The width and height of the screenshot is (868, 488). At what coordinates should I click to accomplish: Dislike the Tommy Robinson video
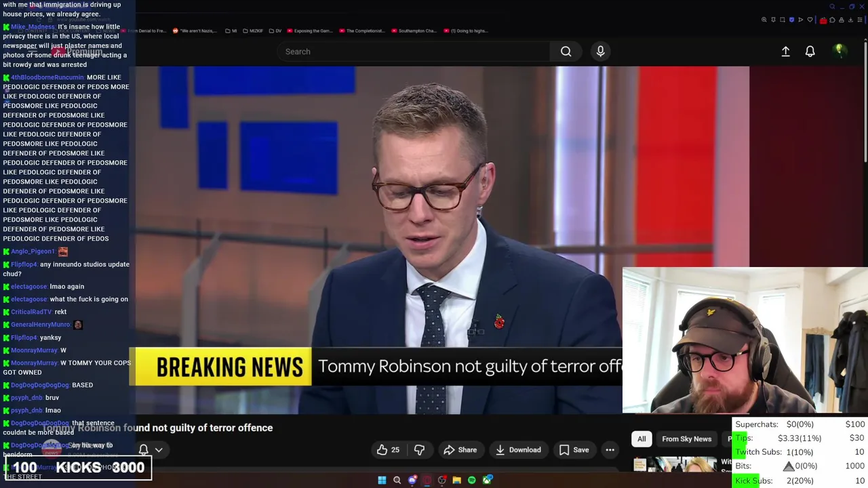tap(419, 450)
